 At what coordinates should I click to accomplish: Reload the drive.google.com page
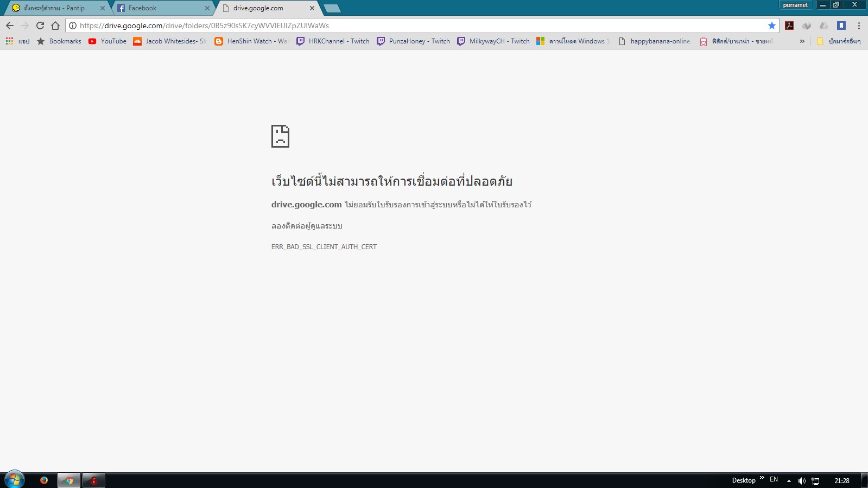(40, 26)
